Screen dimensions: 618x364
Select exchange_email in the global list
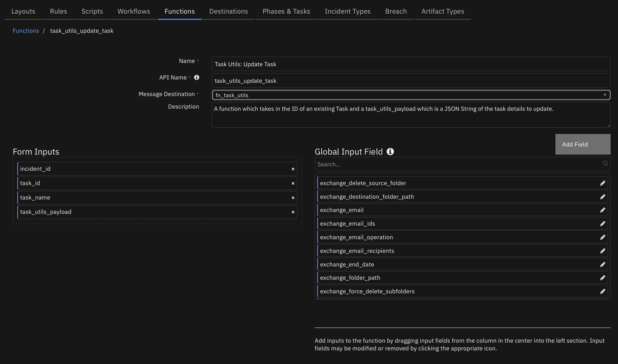tap(462, 210)
